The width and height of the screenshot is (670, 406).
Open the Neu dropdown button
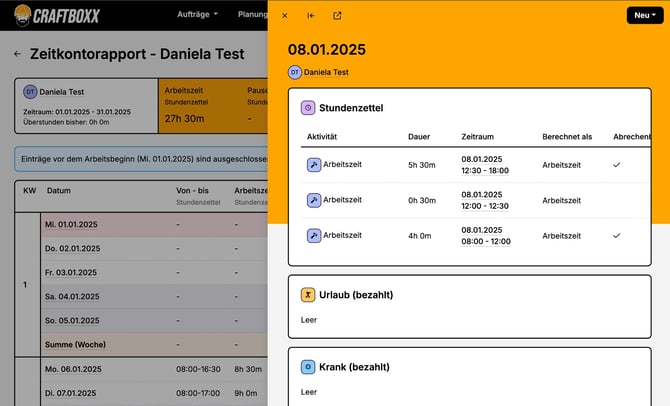(x=645, y=15)
